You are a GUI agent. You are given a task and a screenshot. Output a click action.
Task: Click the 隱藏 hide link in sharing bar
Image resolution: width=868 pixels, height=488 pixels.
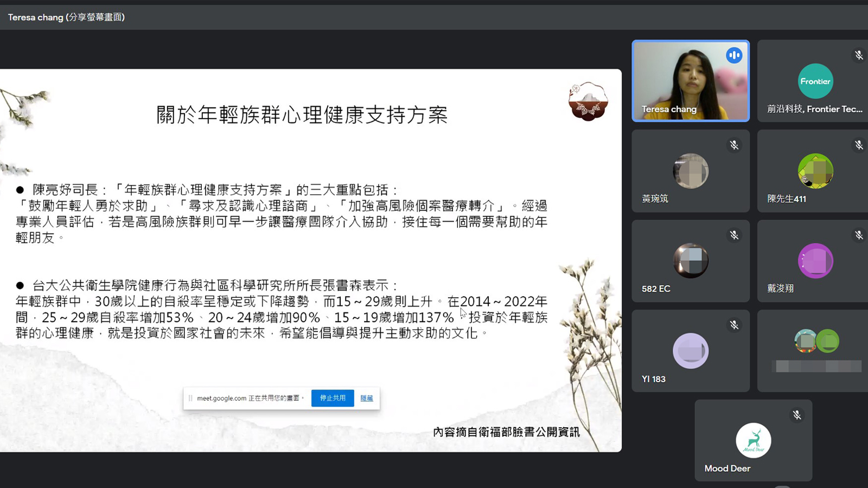tap(367, 398)
